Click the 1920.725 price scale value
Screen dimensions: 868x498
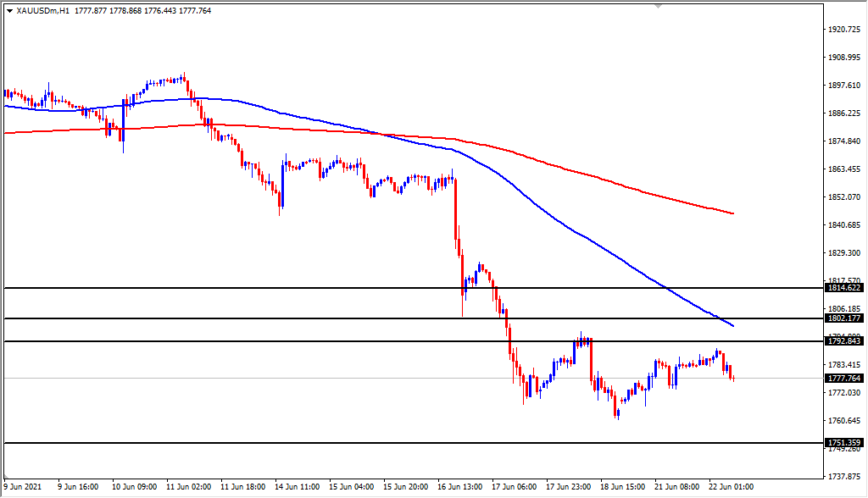tap(844, 30)
